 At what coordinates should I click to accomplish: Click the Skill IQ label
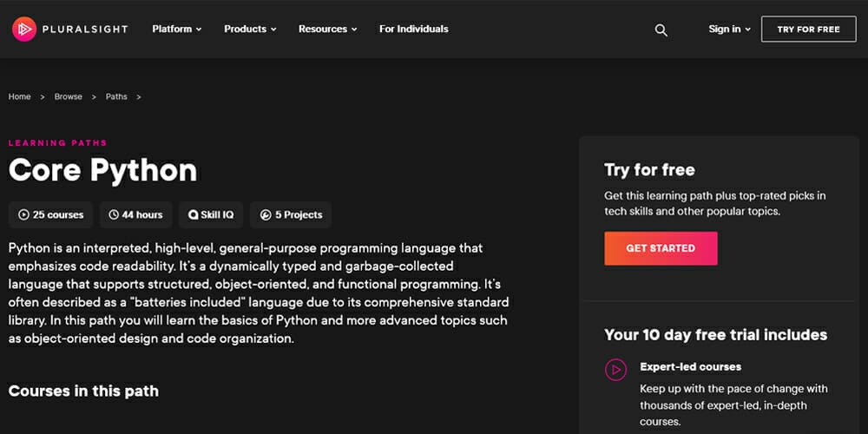tap(217, 214)
